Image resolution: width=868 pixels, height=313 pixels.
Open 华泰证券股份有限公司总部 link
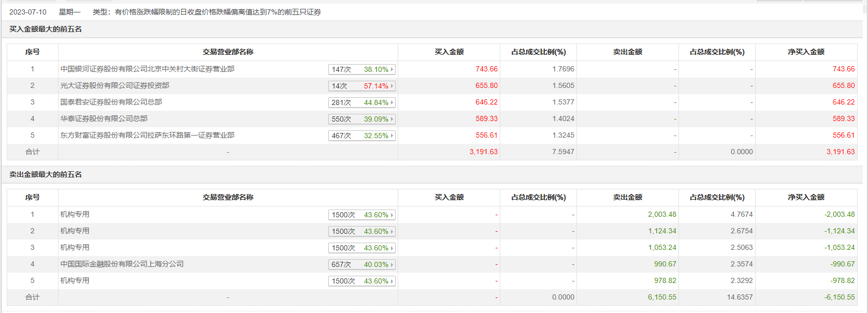[x=104, y=118]
